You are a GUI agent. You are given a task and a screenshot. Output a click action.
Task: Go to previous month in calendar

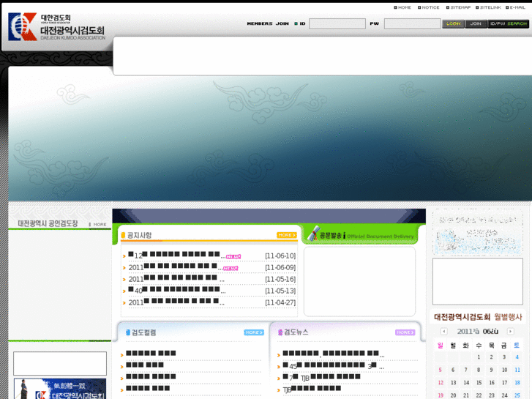[443, 332]
